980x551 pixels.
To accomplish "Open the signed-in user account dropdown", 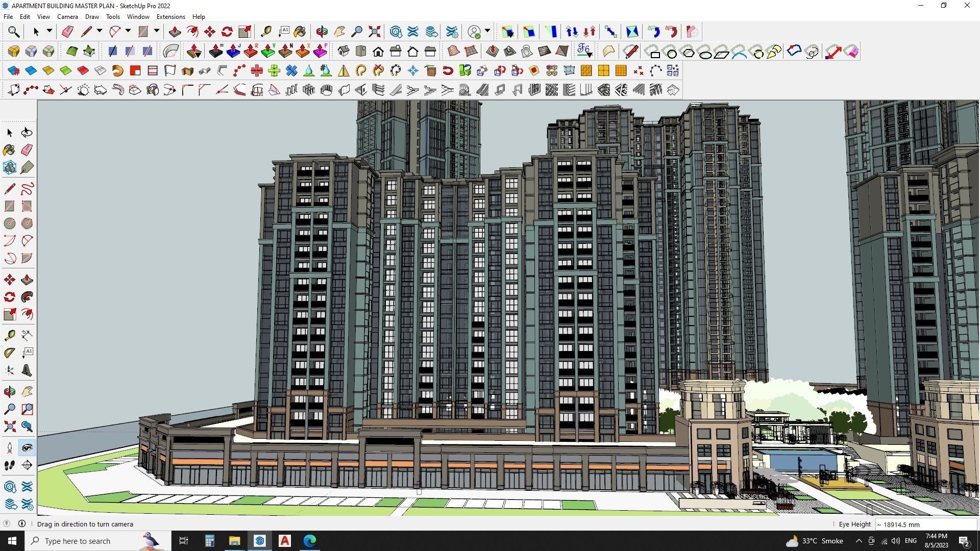I will coord(487,31).
